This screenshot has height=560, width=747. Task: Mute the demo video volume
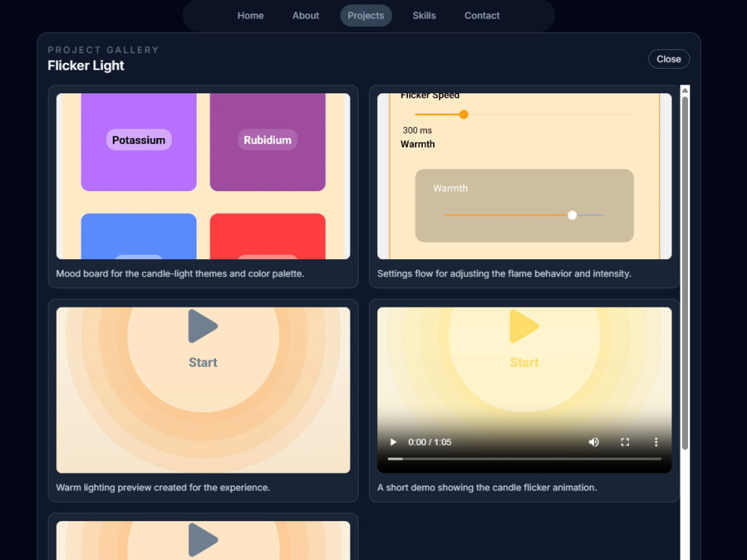[x=594, y=442]
